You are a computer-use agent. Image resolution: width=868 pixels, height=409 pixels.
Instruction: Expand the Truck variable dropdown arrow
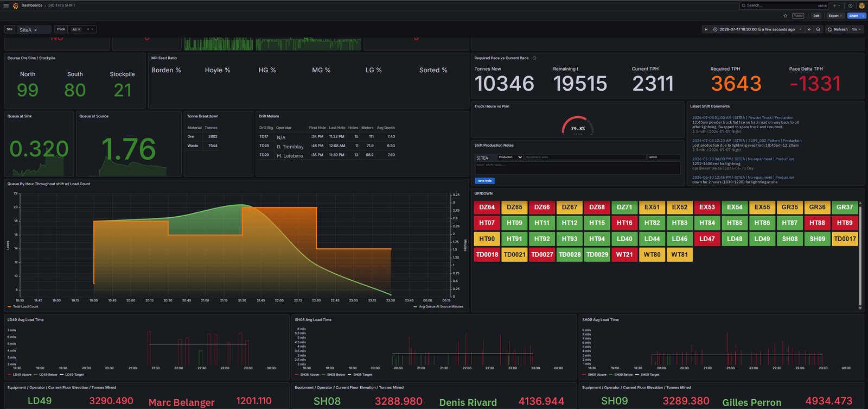(93, 29)
